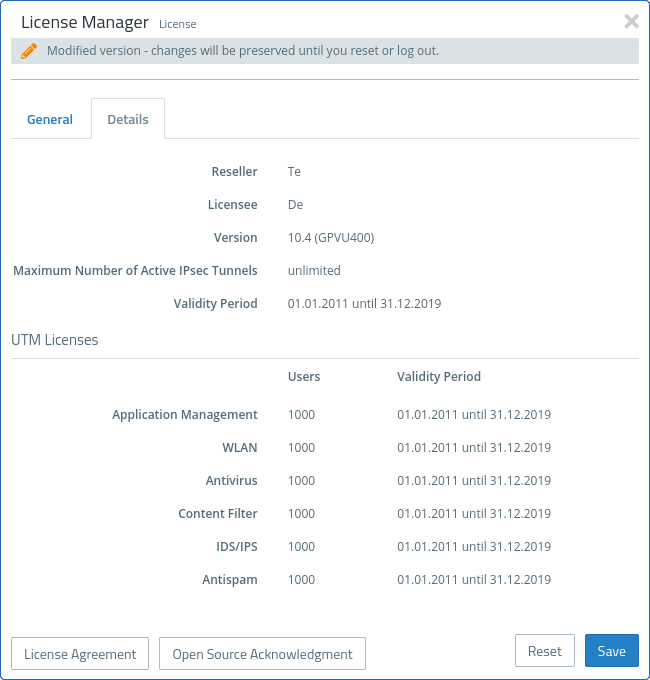Image resolution: width=650 pixels, height=680 pixels.
Task: Click the Application Management row label
Action: click(x=185, y=415)
